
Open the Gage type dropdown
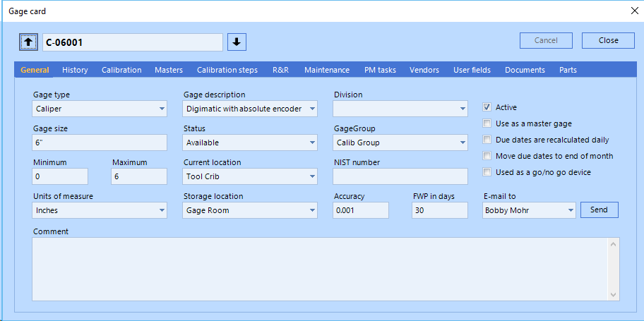pos(162,109)
